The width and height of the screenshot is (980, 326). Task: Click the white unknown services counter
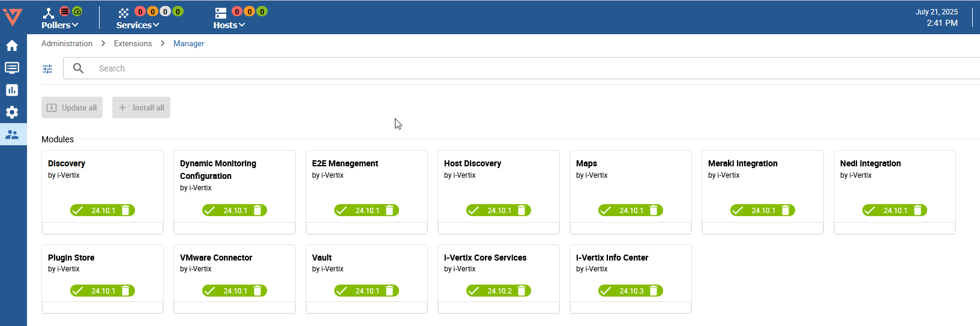point(165,11)
